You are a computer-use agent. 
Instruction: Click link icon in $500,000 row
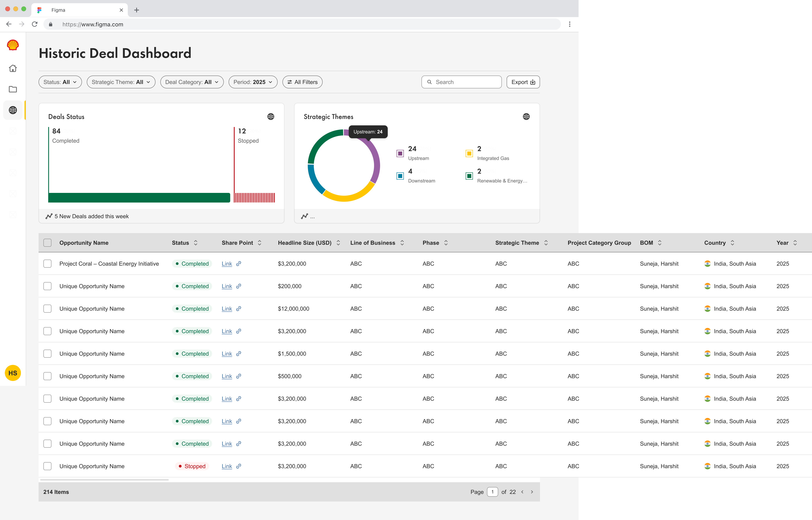pyautogui.click(x=238, y=376)
